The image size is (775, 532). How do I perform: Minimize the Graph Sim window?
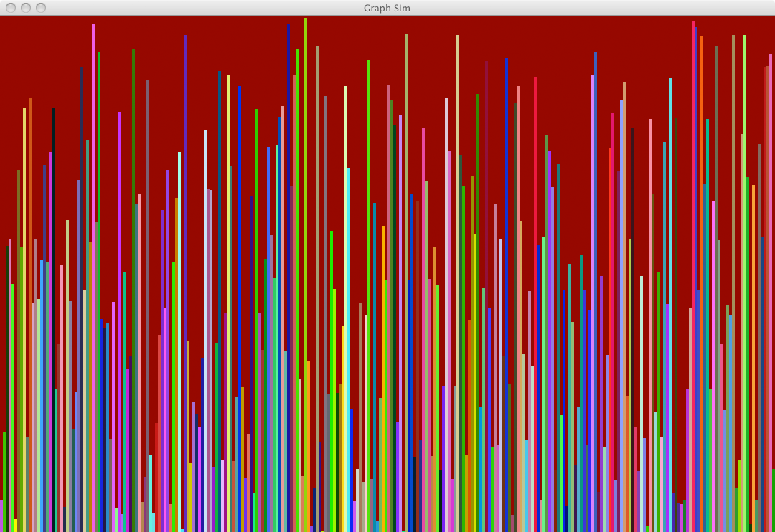26,8
